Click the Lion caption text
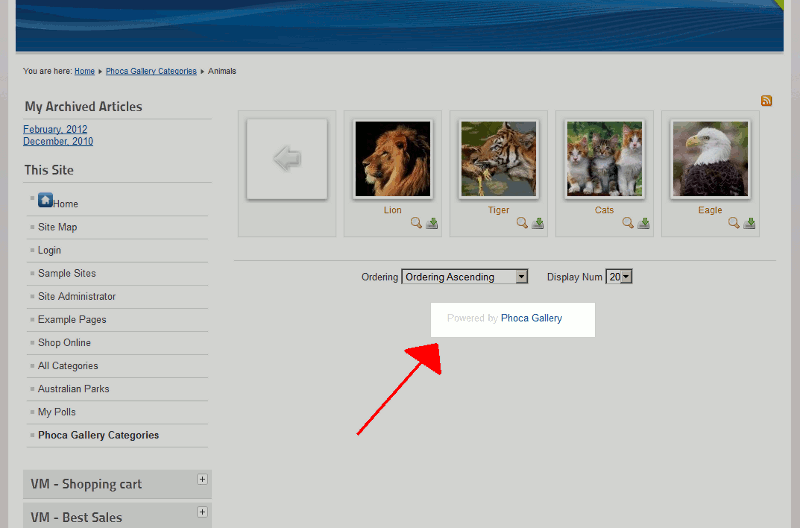 [x=392, y=210]
